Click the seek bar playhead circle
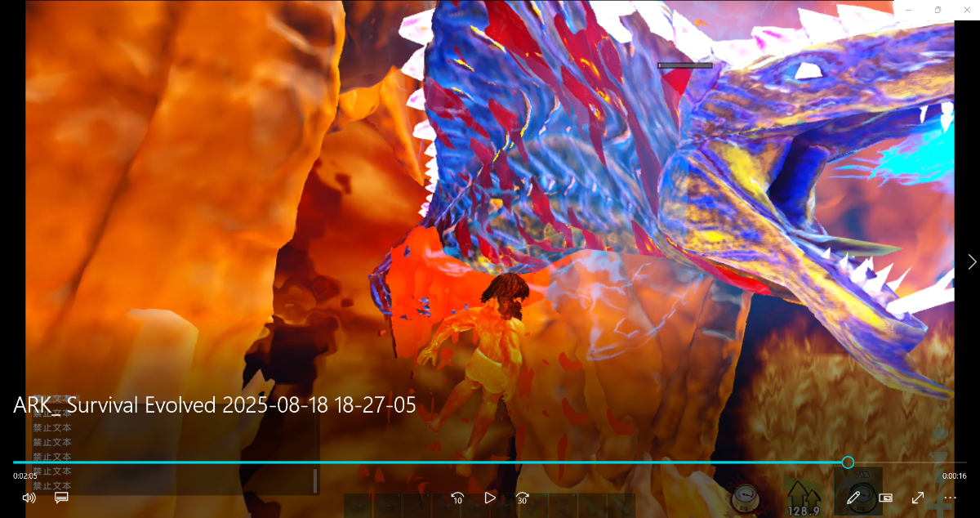The width and height of the screenshot is (980, 518). point(848,462)
